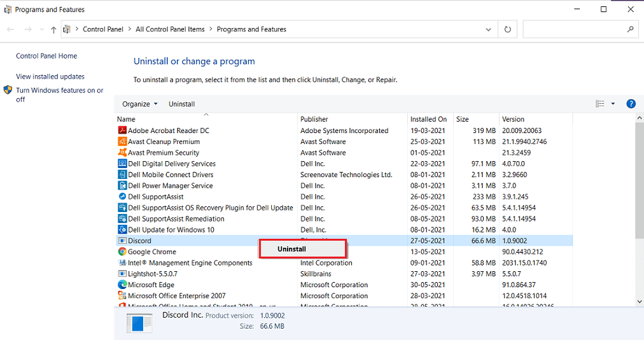Open the help question mark icon

click(x=631, y=104)
